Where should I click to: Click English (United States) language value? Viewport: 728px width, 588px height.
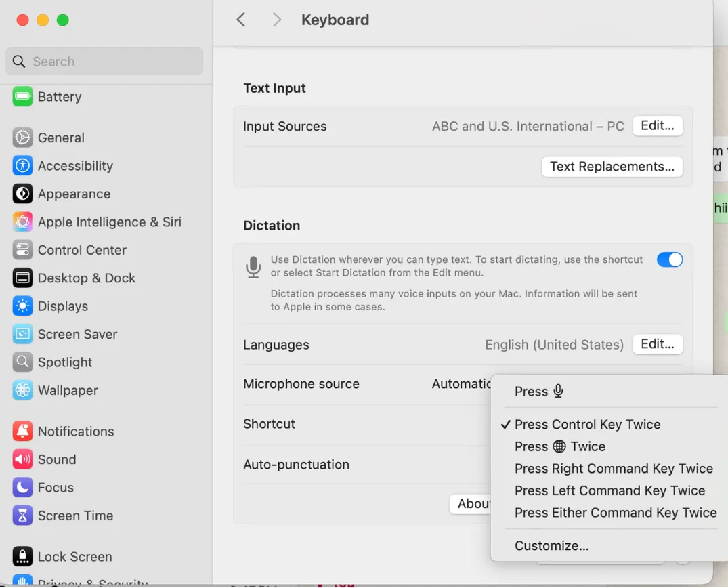[555, 345]
